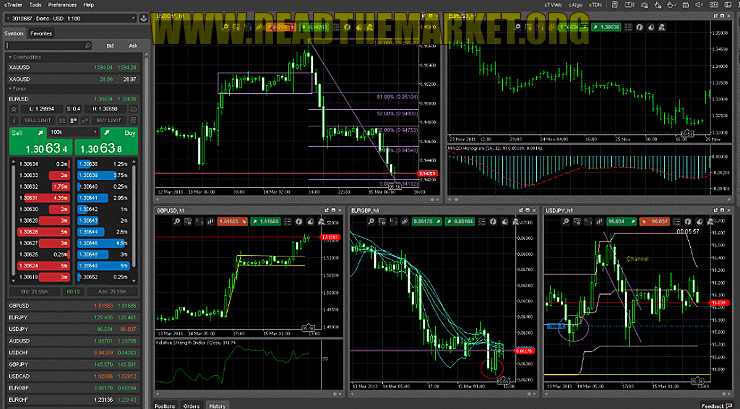This screenshot has height=409, width=740.
Task: Detach the USDJPY chart window
Action: [x=715, y=210]
